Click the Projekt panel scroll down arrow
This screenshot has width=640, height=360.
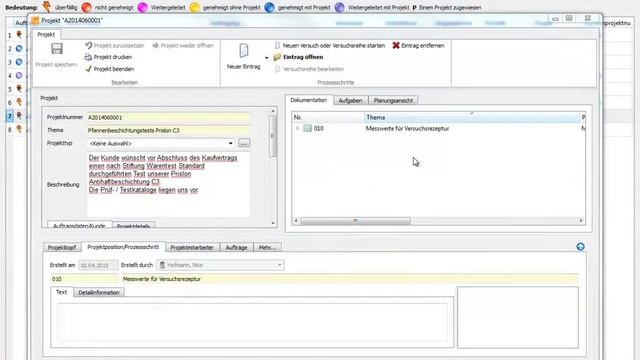pos(273,223)
